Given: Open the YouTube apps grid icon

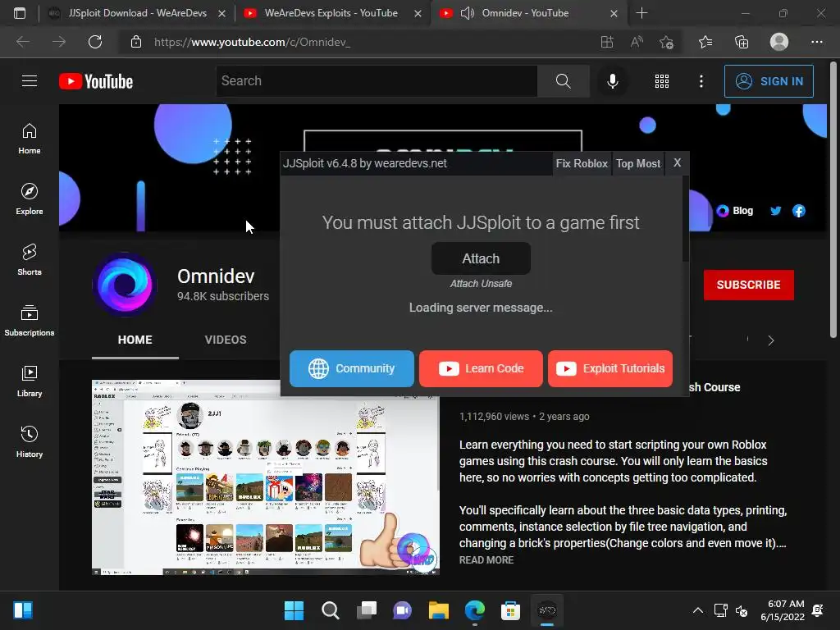Looking at the screenshot, I should [x=662, y=81].
